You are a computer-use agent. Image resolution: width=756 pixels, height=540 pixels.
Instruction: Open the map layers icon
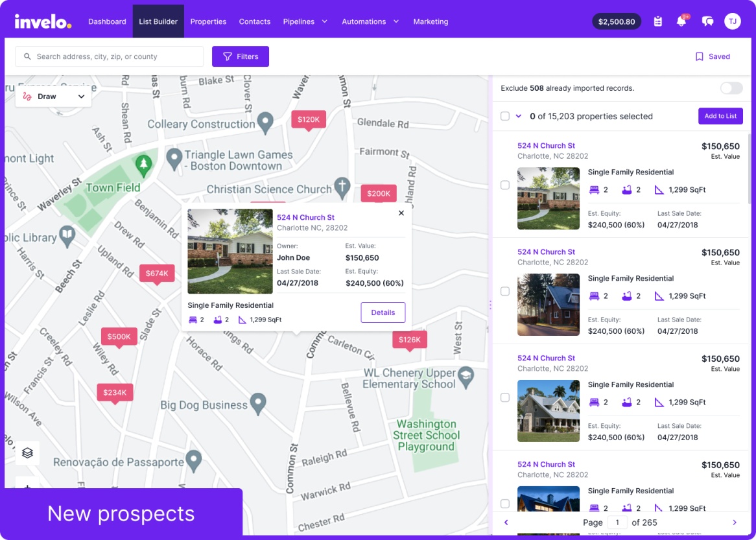(x=27, y=452)
